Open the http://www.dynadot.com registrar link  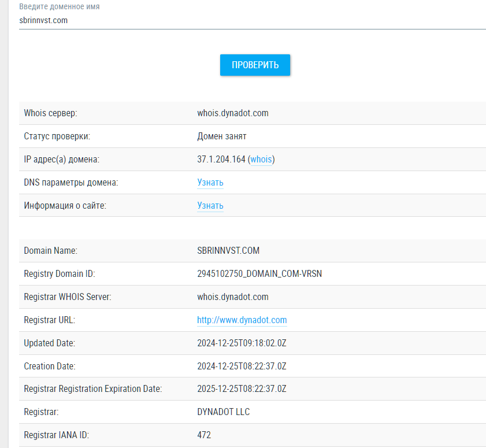(x=242, y=320)
